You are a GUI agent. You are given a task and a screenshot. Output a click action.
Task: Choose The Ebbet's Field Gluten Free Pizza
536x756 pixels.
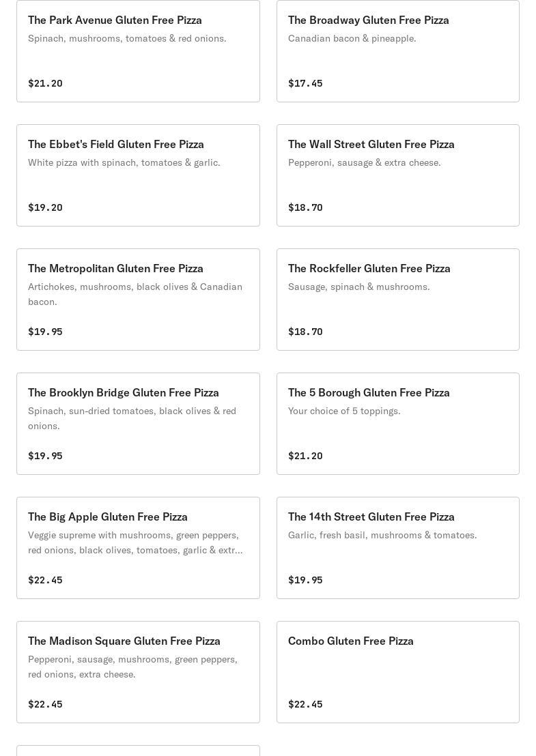(116, 145)
